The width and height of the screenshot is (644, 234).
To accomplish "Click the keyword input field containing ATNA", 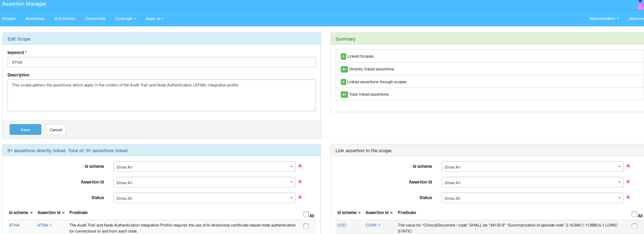I will tap(162, 62).
